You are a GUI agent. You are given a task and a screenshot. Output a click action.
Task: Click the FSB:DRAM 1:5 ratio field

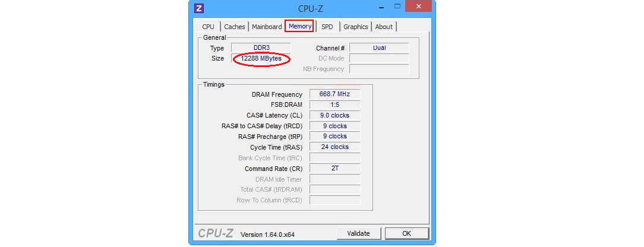point(334,105)
